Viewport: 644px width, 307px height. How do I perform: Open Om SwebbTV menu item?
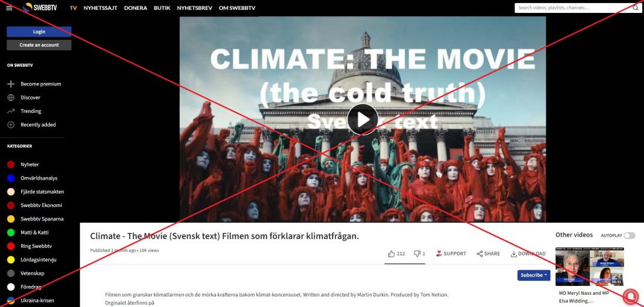click(x=237, y=8)
